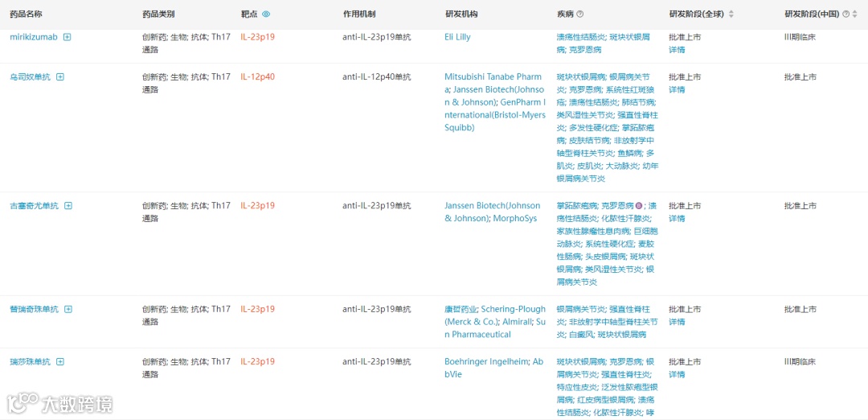Open IL-23p19 target in 瑞莎珠单抗 row
868x420 pixels.
257,362
